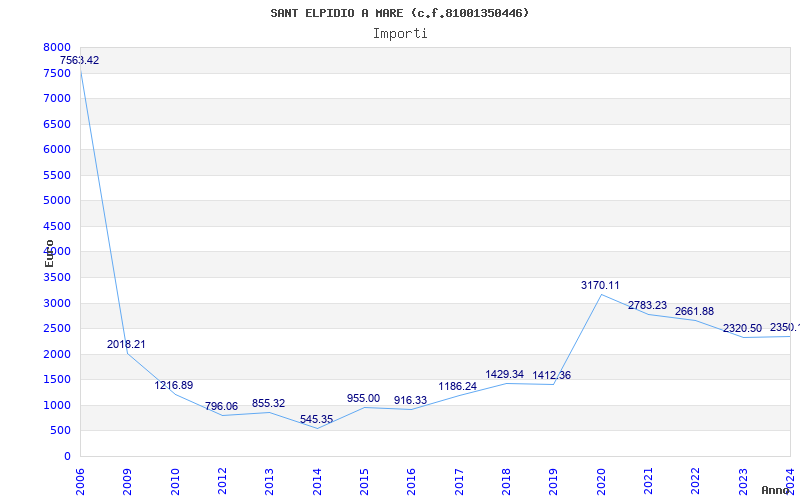Screen dimensions: 800x500
Task: Click the y-axis value 1000
Action: coord(57,405)
